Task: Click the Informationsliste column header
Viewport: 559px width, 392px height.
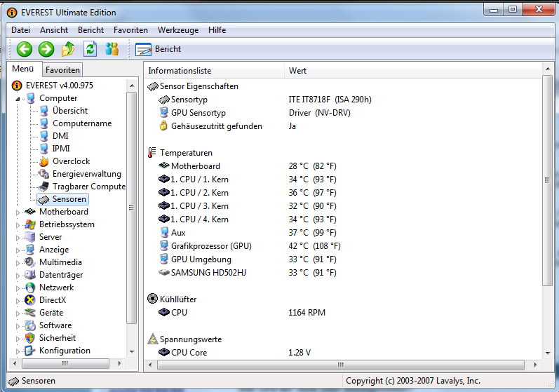Action: [x=214, y=71]
